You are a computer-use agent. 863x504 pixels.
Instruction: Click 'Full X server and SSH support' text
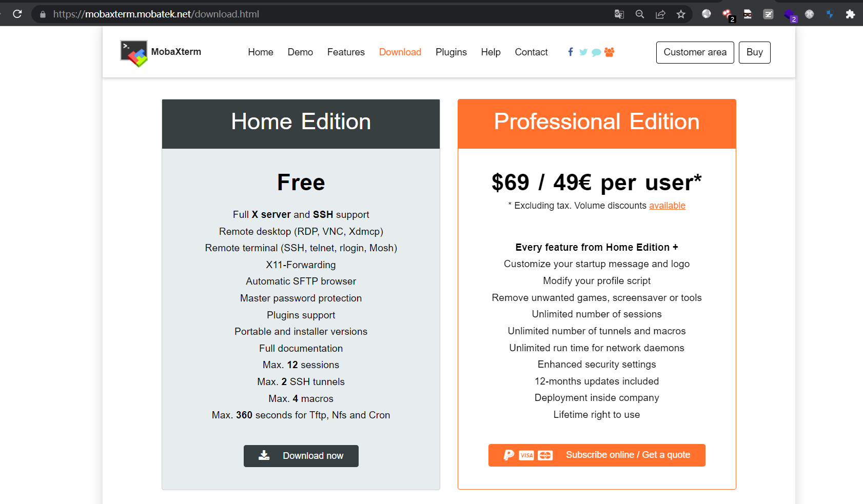pyautogui.click(x=301, y=215)
